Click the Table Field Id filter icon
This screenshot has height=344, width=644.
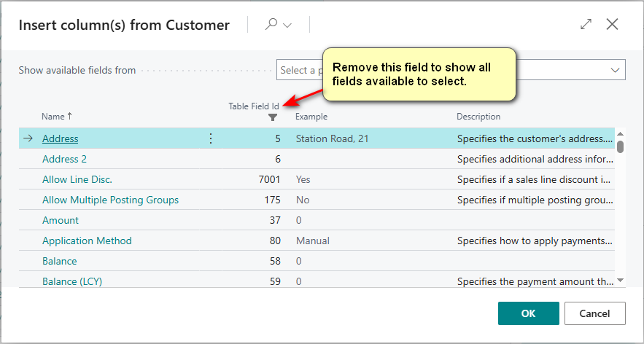273,117
